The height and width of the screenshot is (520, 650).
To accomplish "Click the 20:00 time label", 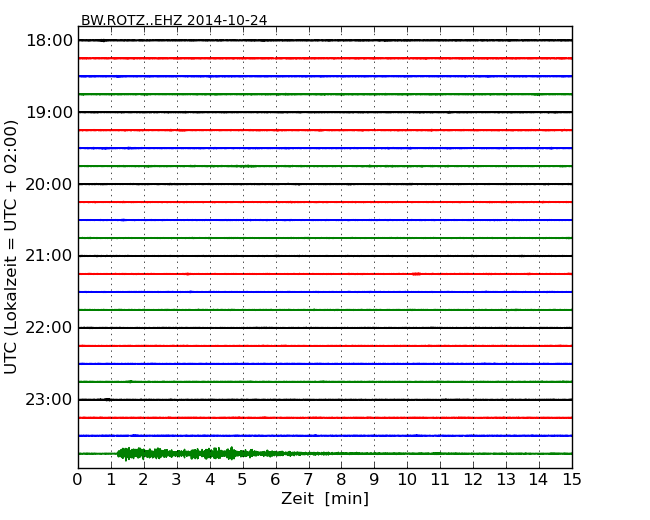I will click(x=49, y=184).
